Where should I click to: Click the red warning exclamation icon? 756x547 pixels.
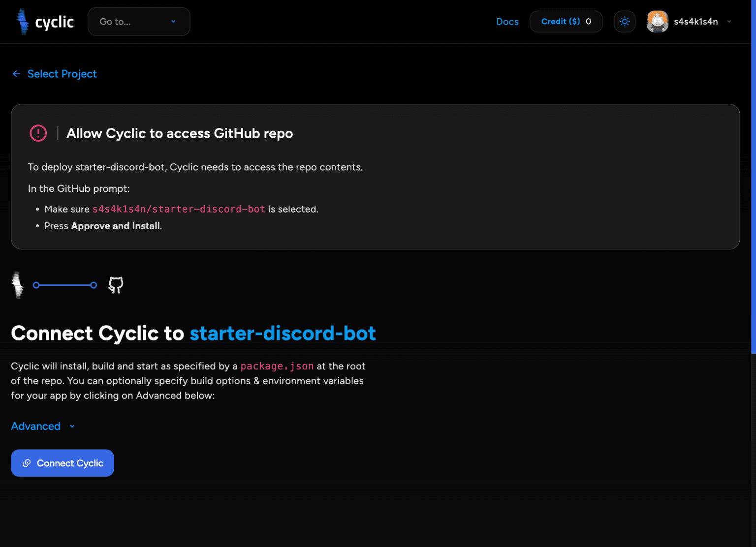point(38,133)
